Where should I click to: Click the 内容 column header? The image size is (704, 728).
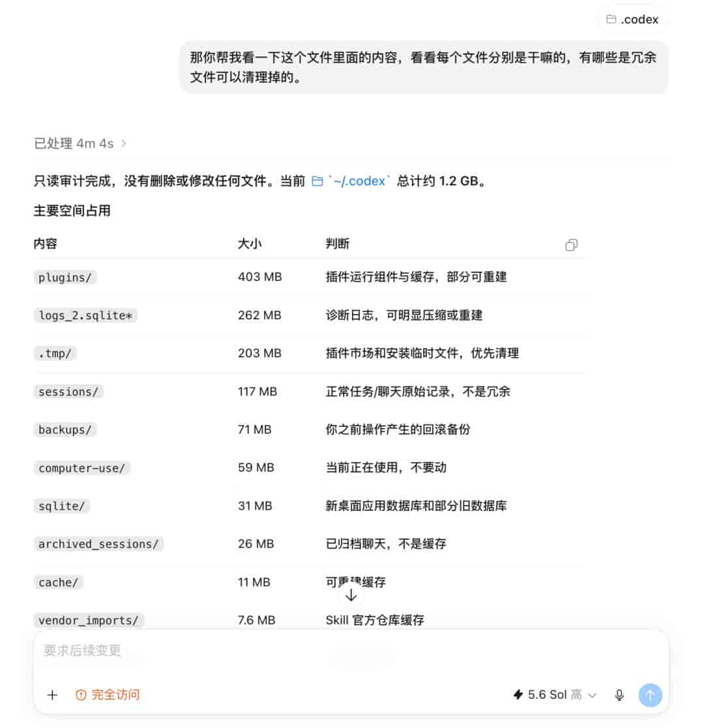[x=46, y=244]
